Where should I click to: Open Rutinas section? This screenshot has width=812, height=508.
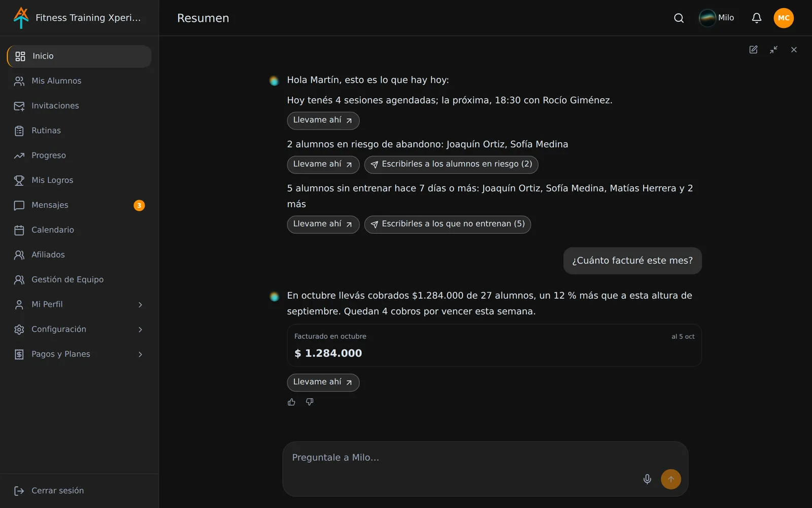click(79, 131)
